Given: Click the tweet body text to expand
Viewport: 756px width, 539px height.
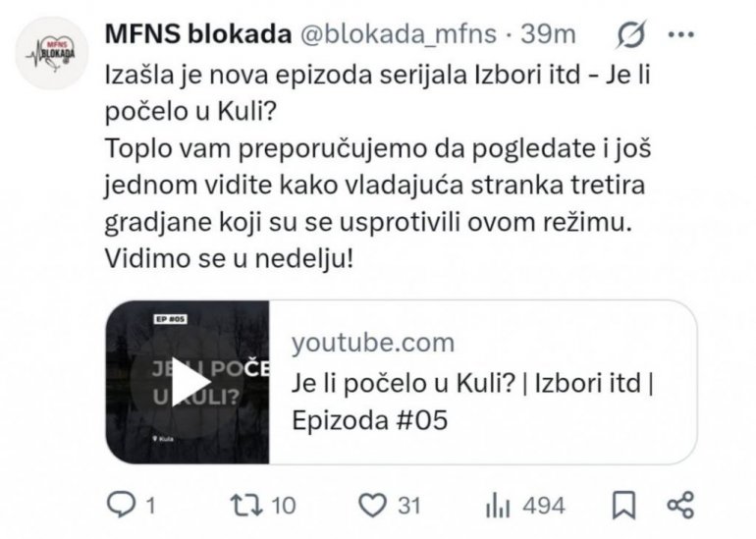Looking at the screenshot, I should [x=378, y=167].
